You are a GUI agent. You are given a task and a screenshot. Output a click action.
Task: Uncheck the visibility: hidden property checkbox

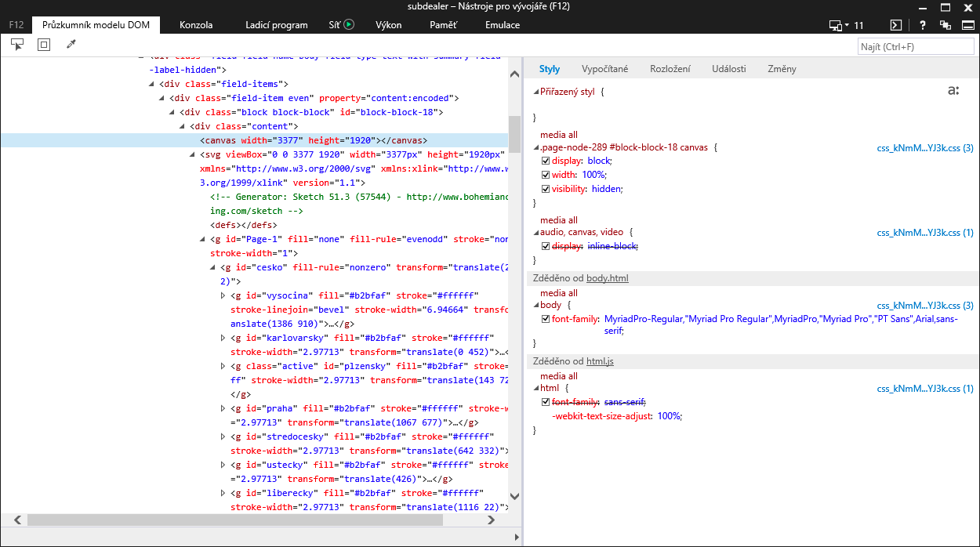546,189
